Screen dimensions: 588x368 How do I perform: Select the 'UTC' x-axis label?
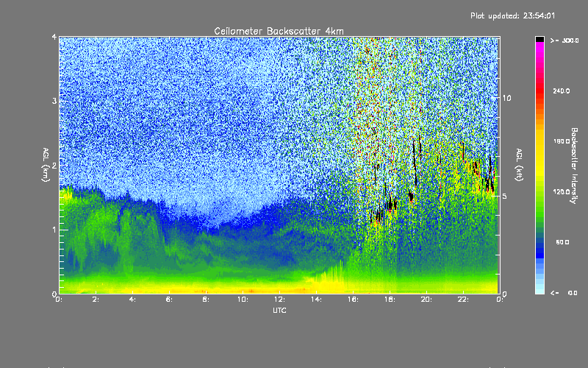pyautogui.click(x=279, y=310)
